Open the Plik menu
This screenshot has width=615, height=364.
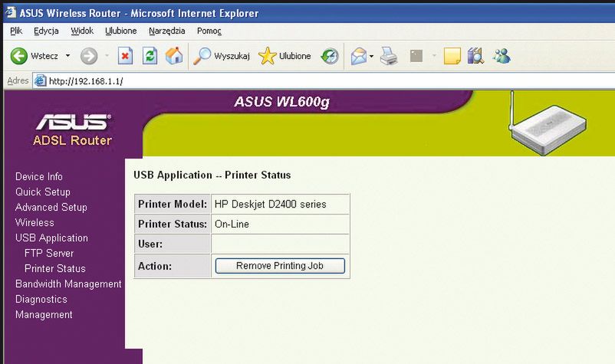(x=16, y=31)
